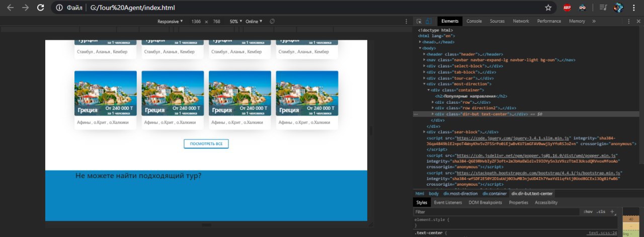Open the Online throttling dropdown
The height and width of the screenshot is (237, 644).
(x=254, y=22)
